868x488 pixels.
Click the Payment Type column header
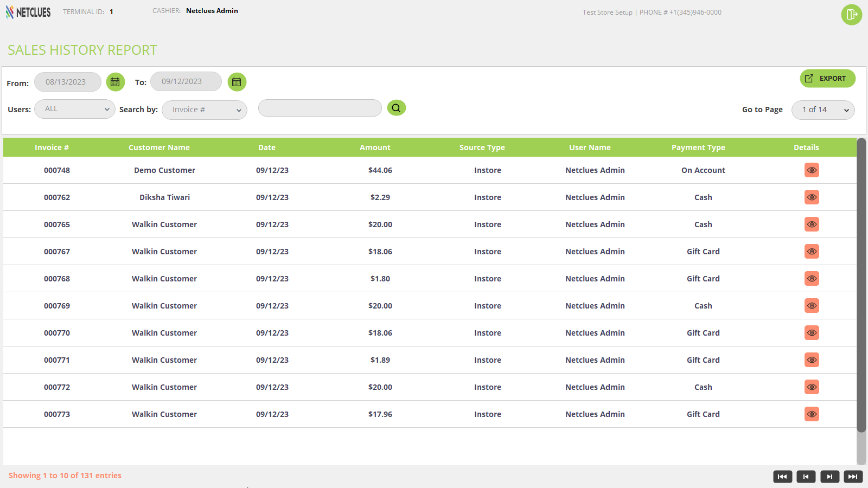(x=698, y=147)
